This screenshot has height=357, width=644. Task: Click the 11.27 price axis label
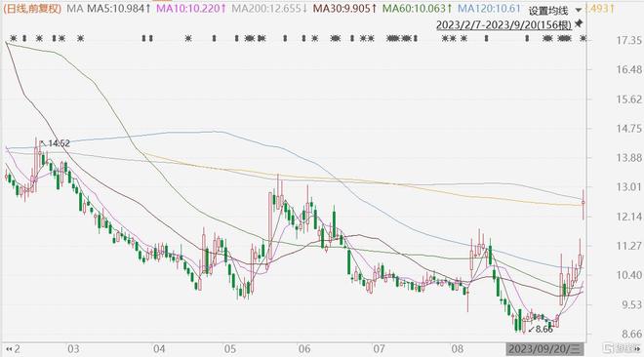628,246
